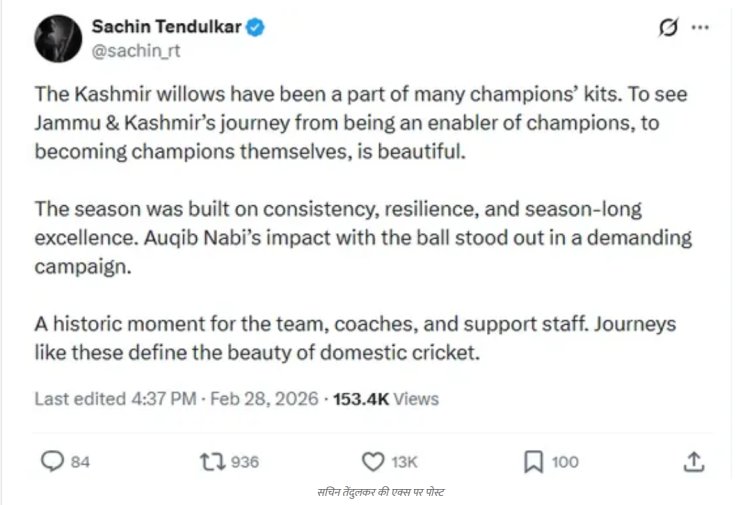The width and height of the screenshot is (750, 505).
Task: Open the share options icon
Action: tap(693, 461)
